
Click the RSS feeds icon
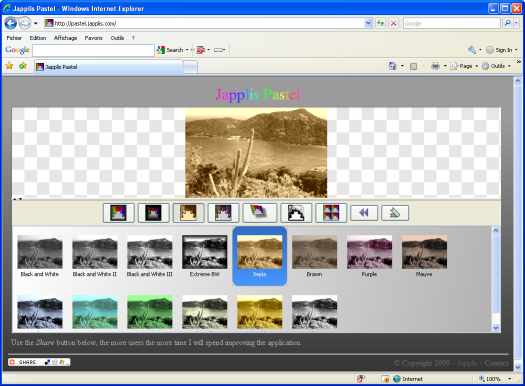(x=414, y=66)
